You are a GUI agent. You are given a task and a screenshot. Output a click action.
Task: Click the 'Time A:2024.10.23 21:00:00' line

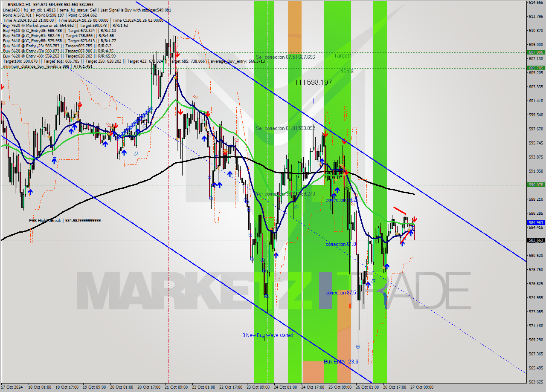point(83,20)
